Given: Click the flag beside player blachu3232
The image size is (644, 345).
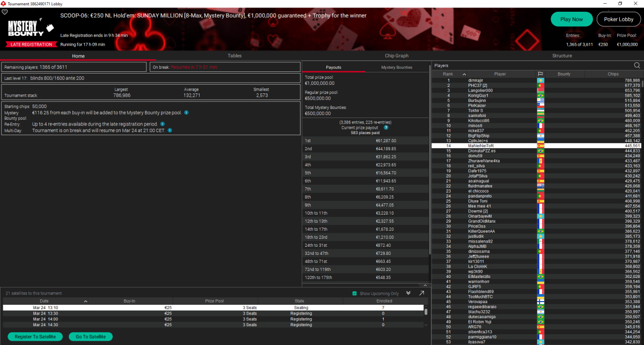Looking at the screenshot, I should (x=540, y=312).
